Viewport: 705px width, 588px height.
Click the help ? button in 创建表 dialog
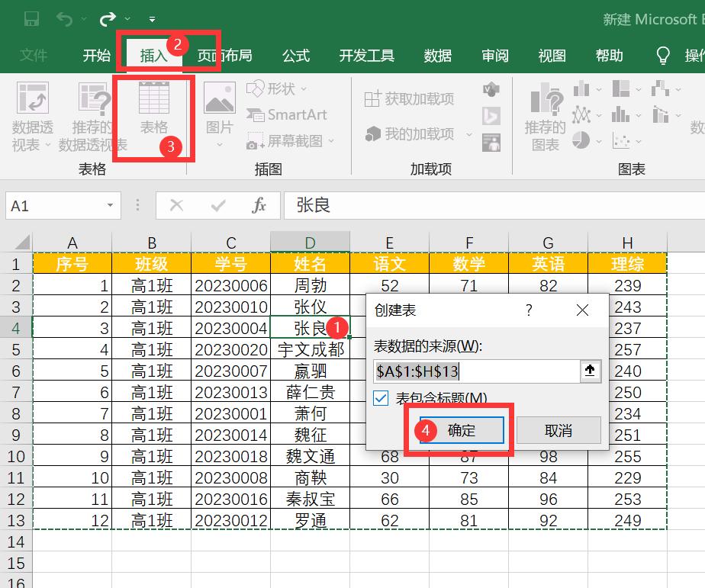tap(529, 310)
